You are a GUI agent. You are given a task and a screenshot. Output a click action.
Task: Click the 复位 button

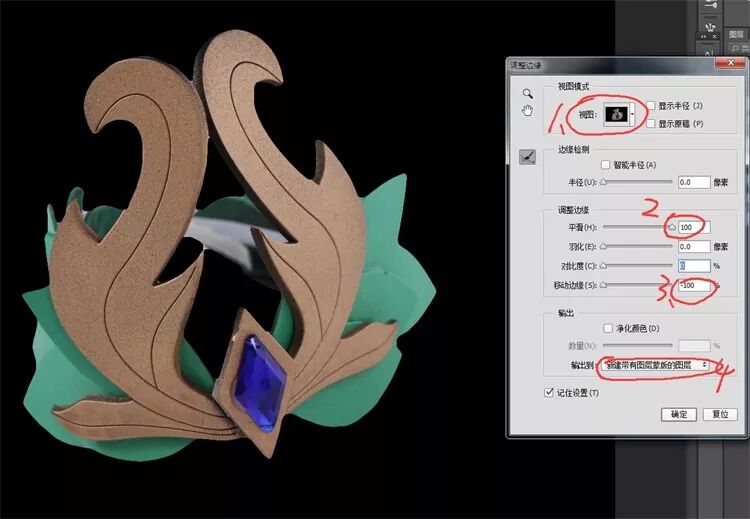click(720, 414)
